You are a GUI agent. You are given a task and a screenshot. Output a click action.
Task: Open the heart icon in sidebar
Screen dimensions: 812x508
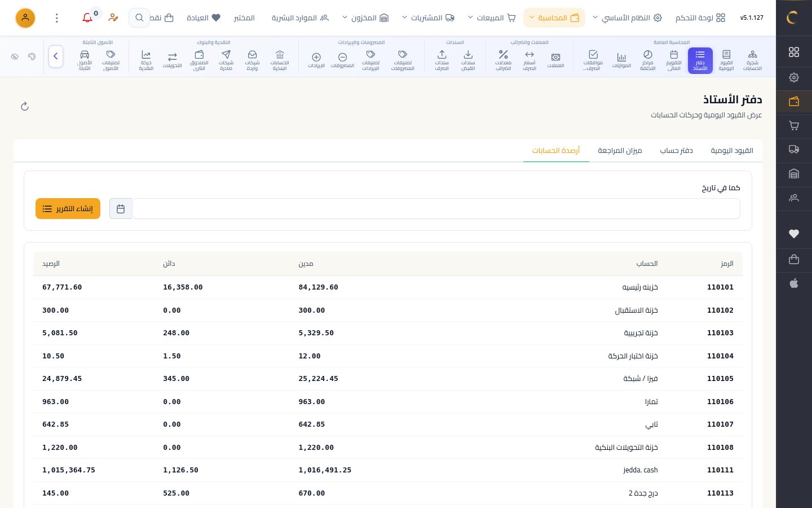point(794,234)
